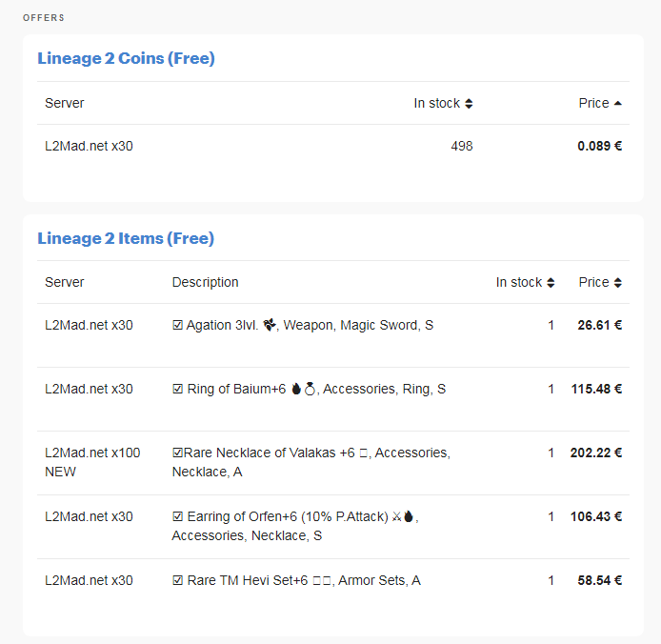The height and width of the screenshot is (644, 661).
Task: Click the 115.48 € price
Action: (596, 389)
